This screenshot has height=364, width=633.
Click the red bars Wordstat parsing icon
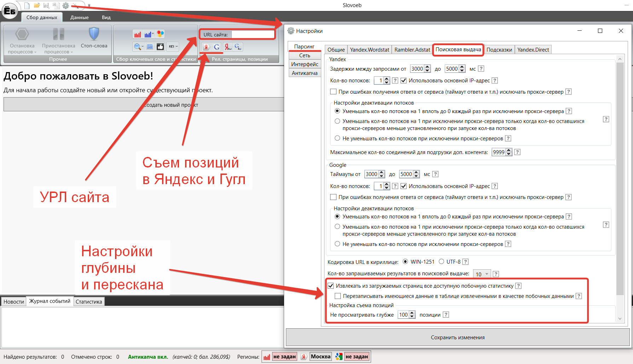point(138,34)
